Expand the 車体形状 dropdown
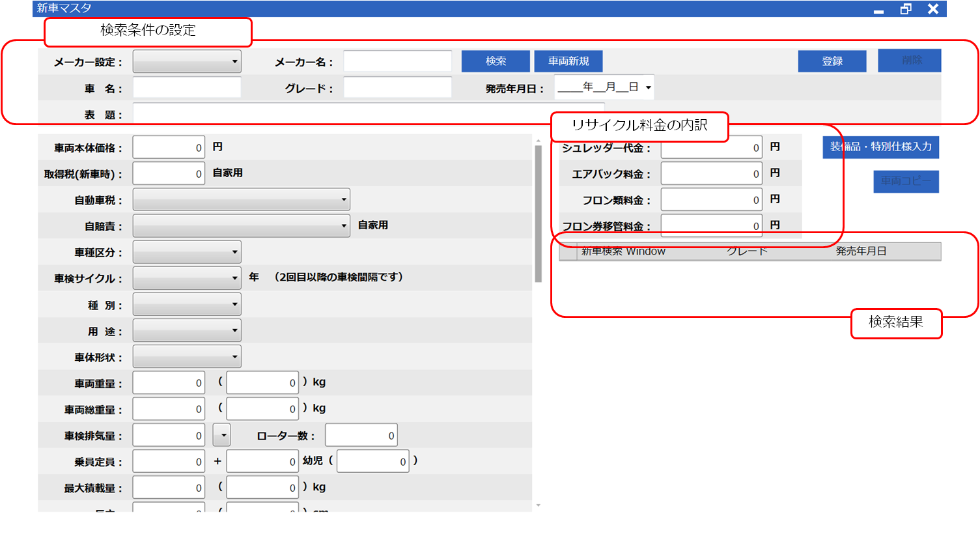The width and height of the screenshot is (980, 551). pos(187,357)
